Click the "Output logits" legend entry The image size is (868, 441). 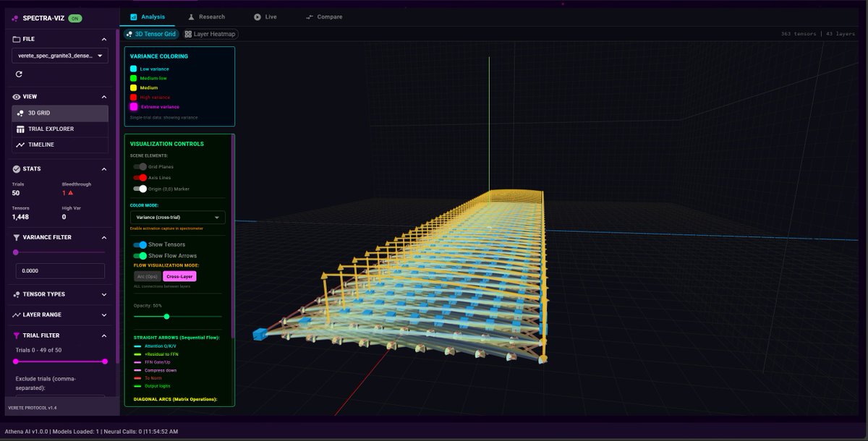157,386
